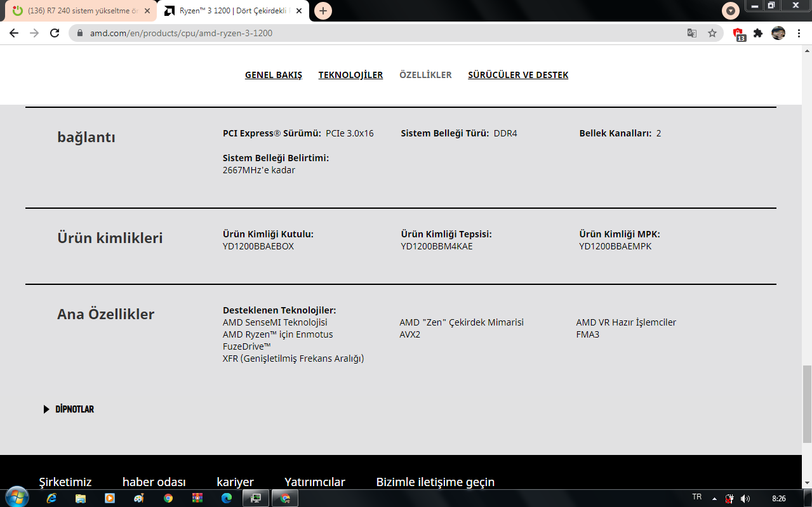
Task: Reload the AMD Ryzen page
Action: (55, 33)
